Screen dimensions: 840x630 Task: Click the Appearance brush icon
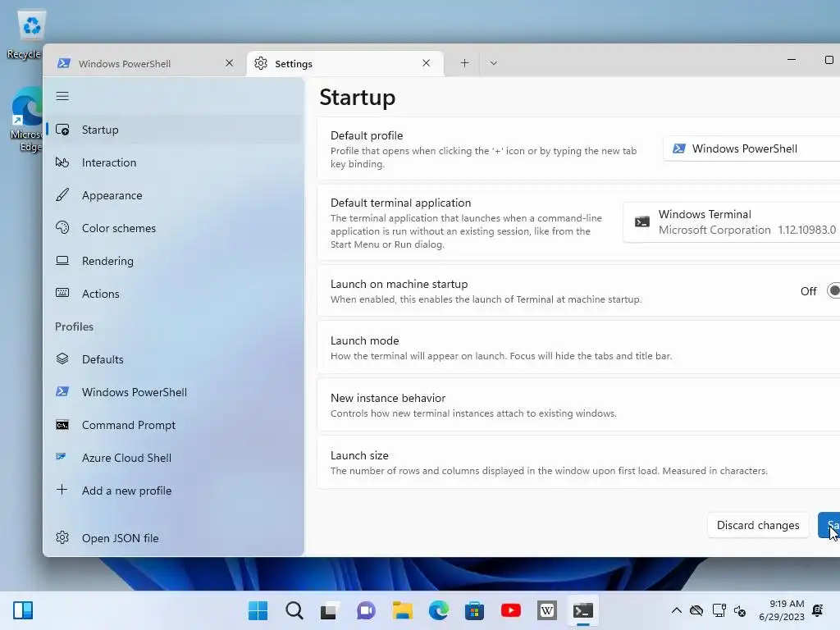point(62,195)
